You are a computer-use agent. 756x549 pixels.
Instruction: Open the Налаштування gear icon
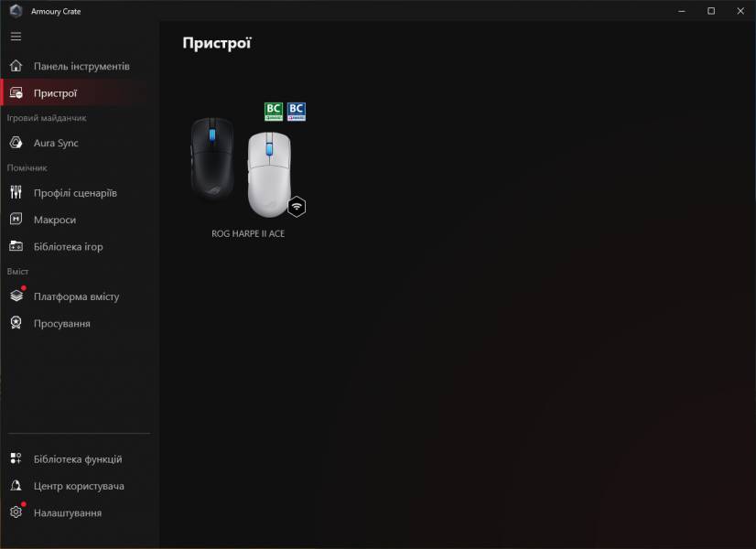pyautogui.click(x=16, y=511)
